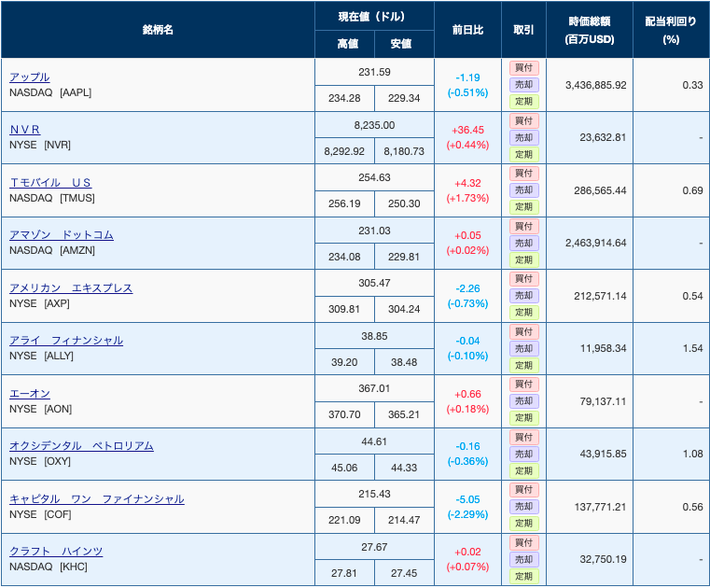This screenshot has width=710, height=588.
Task: Click 定期 button for NVR
Action: tap(524, 155)
